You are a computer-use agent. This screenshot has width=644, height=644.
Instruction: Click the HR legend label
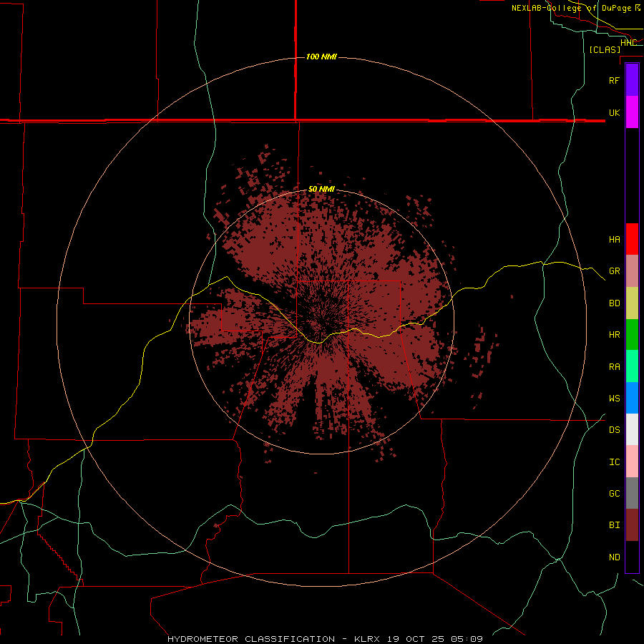pyautogui.click(x=614, y=335)
